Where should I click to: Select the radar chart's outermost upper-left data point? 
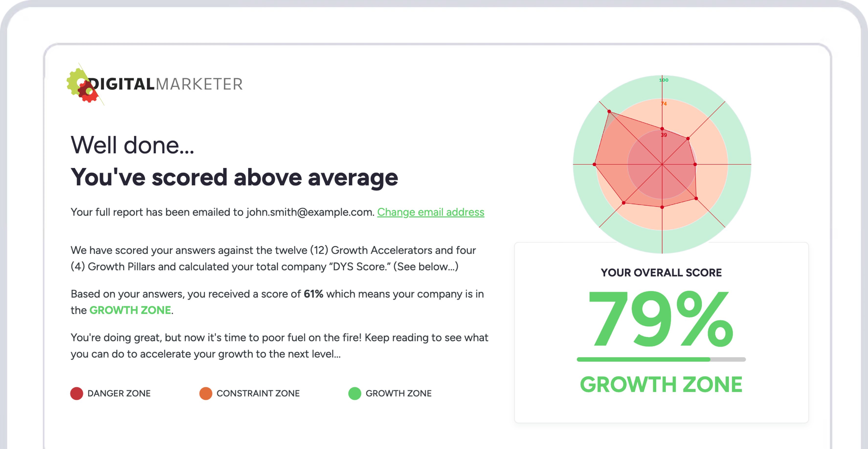(x=609, y=111)
